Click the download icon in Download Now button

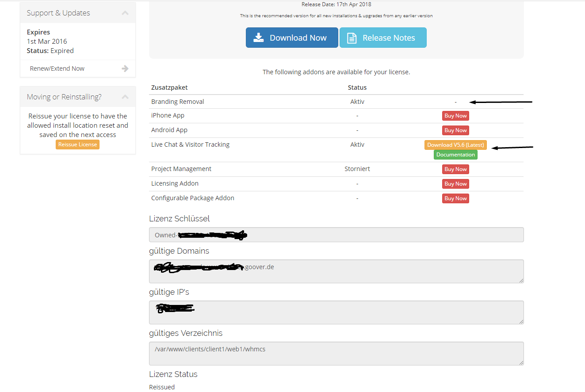(258, 38)
